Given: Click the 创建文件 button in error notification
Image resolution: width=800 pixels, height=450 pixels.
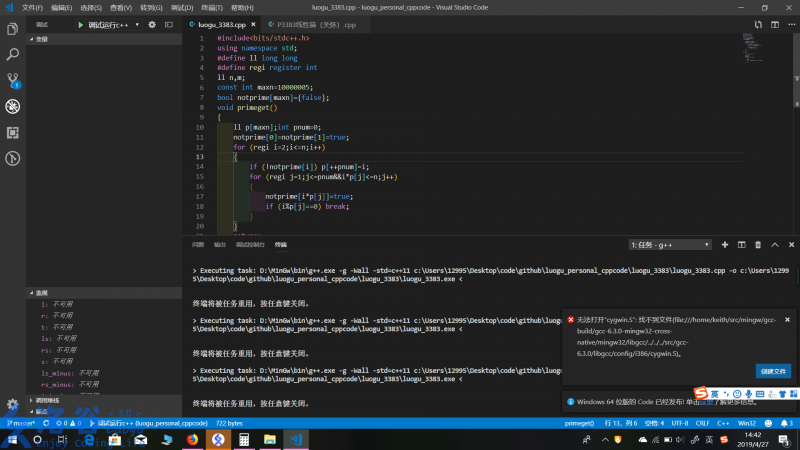Looking at the screenshot, I should coord(773,370).
